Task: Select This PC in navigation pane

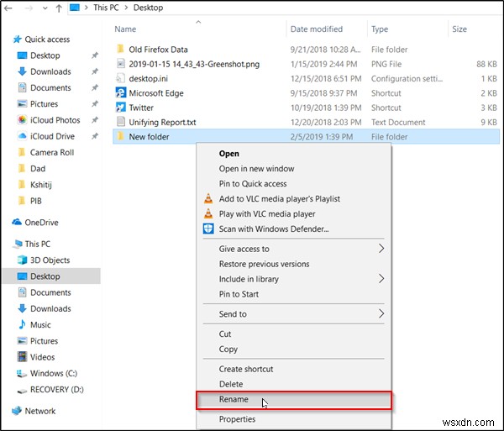Action: 37,244
